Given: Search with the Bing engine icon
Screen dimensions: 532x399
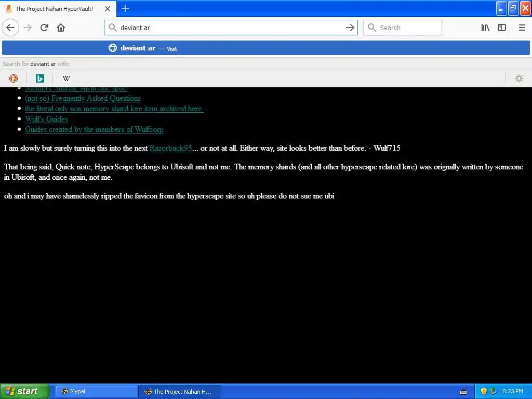Looking at the screenshot, I should (39, 78).
